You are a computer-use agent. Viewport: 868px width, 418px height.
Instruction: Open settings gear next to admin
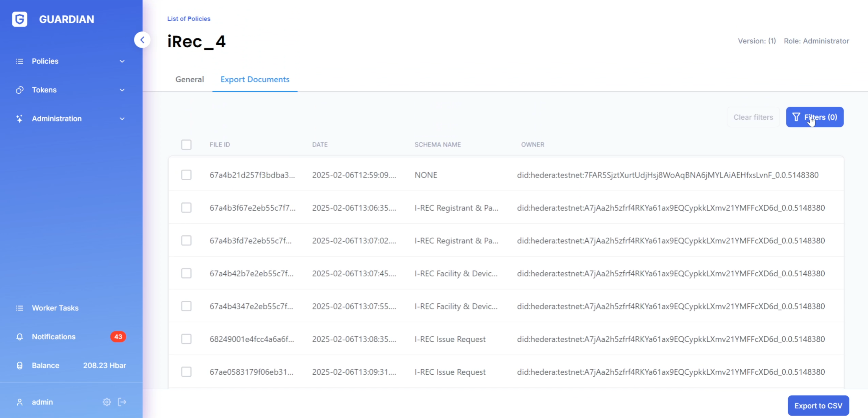(x=107, y=402)
